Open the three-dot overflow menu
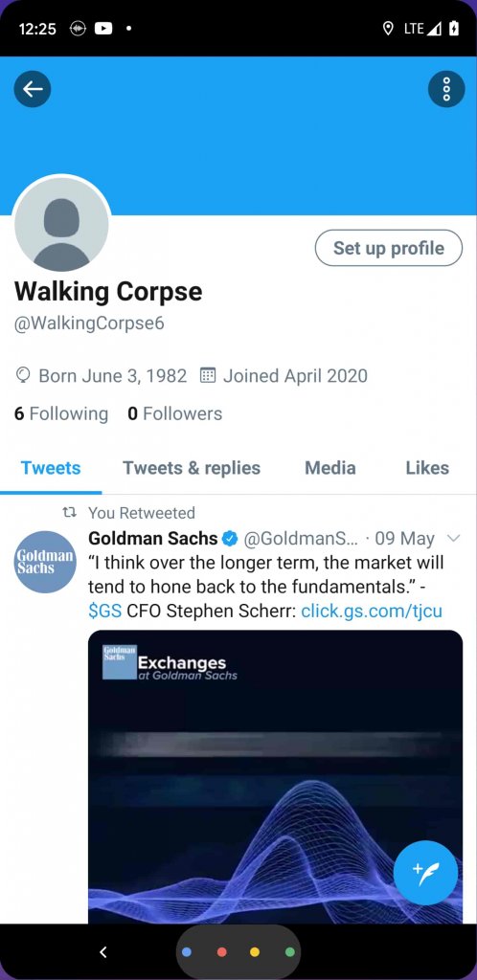477x980 pixels. 446,89
